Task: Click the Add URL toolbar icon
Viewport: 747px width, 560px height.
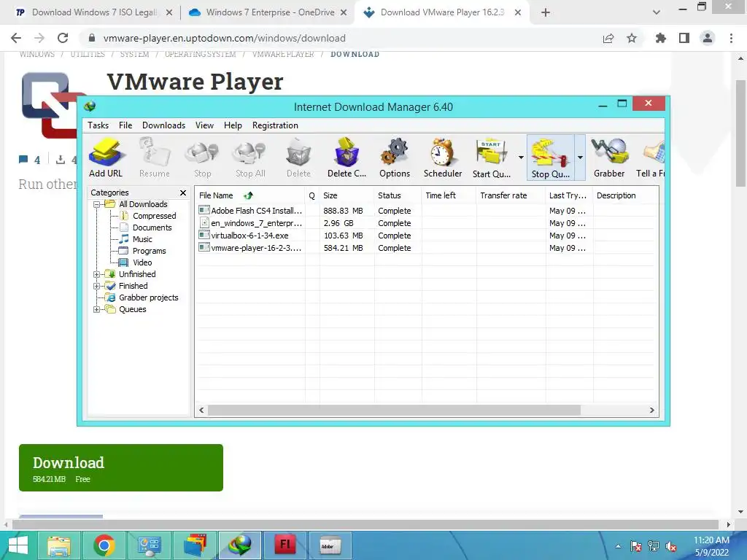Action: 106,157
